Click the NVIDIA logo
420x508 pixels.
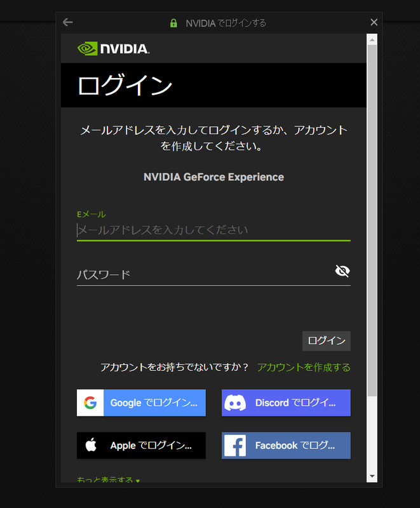114,49
